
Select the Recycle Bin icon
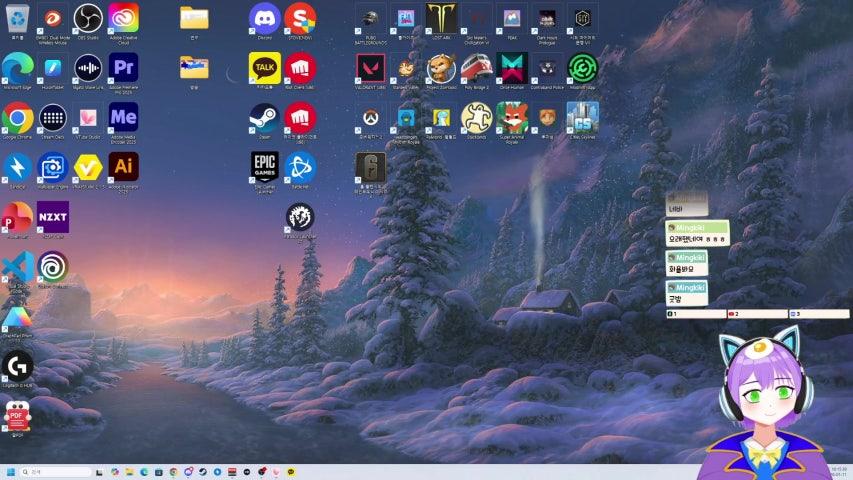[17, 18]
